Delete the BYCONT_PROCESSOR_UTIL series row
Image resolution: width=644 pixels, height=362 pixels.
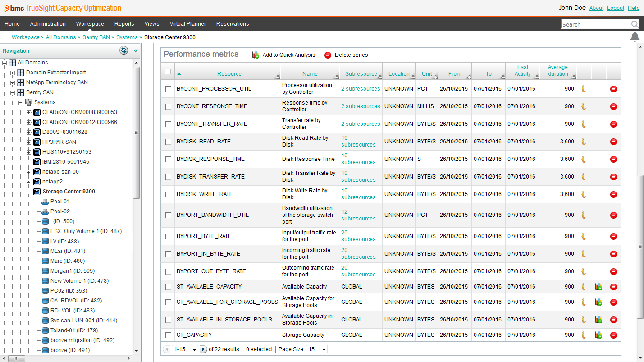point(613,89)
